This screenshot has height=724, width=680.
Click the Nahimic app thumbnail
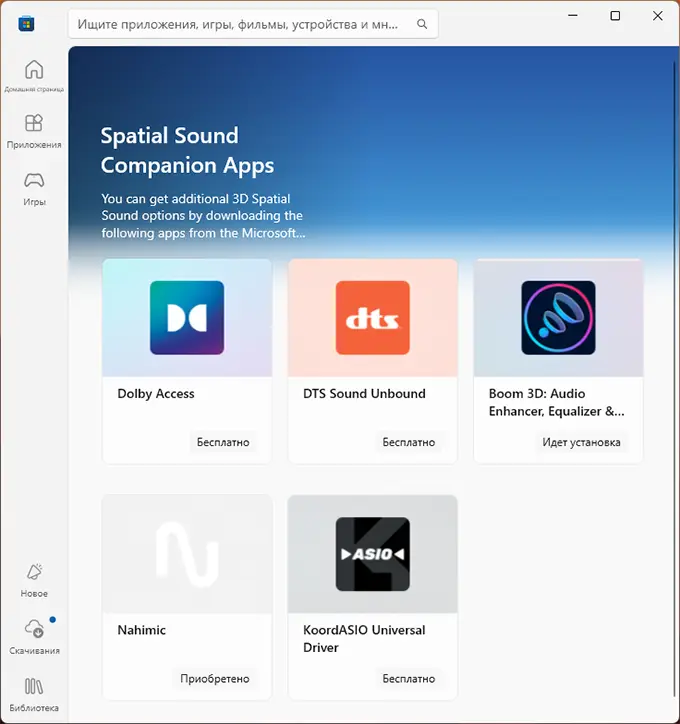click(x=187, y=554)
